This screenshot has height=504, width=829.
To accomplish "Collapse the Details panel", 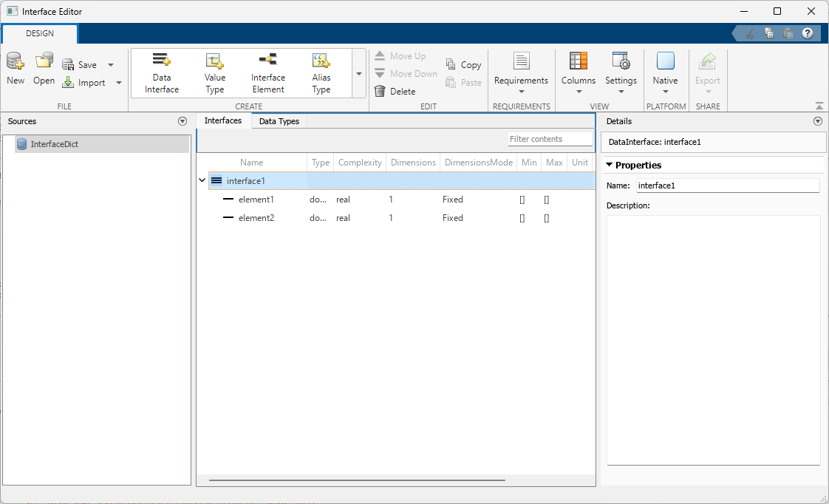I will (x=818, y=121).
